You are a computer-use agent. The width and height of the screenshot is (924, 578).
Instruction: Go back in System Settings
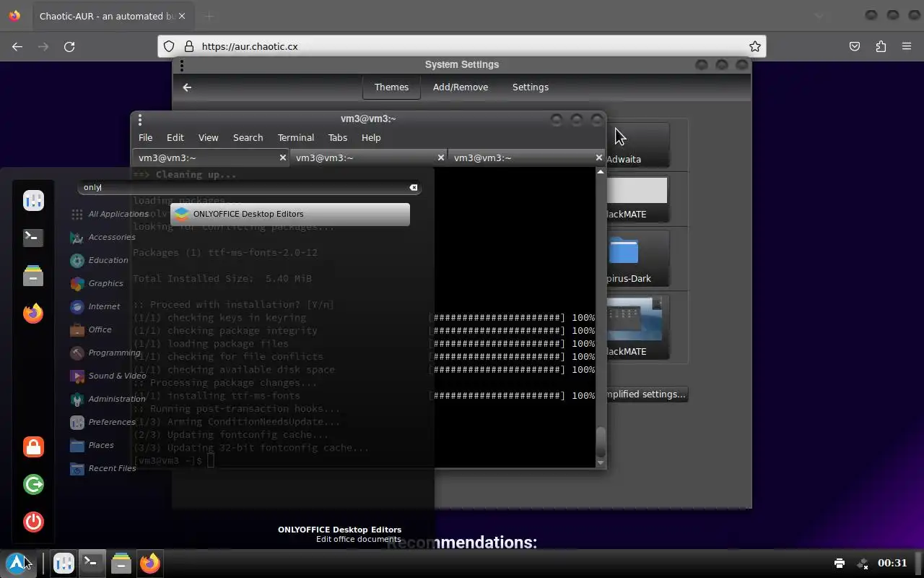(187, 87)
